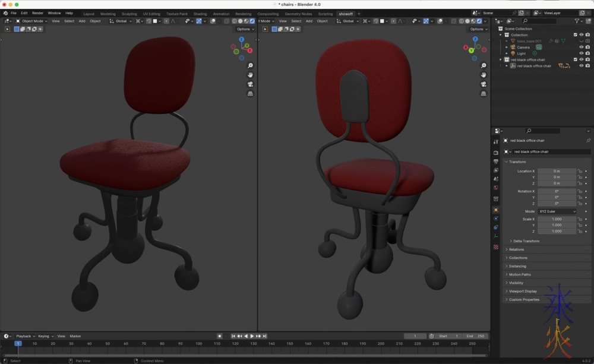Toggle viewport visibility of Light object
This screenshot has width=594, height=364.
click(x=582, y=53)
